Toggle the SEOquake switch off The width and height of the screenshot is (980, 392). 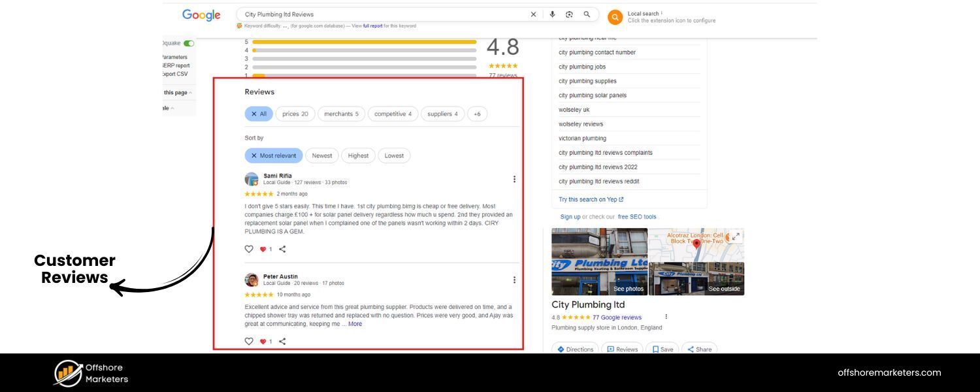click(188, 42)
